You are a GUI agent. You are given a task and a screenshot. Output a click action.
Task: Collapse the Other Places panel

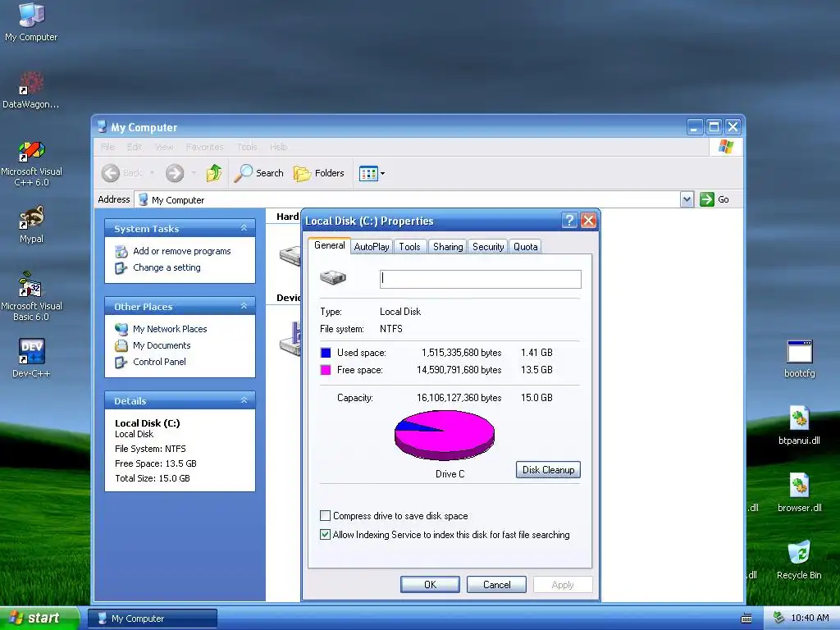click(x=244, y=306)
